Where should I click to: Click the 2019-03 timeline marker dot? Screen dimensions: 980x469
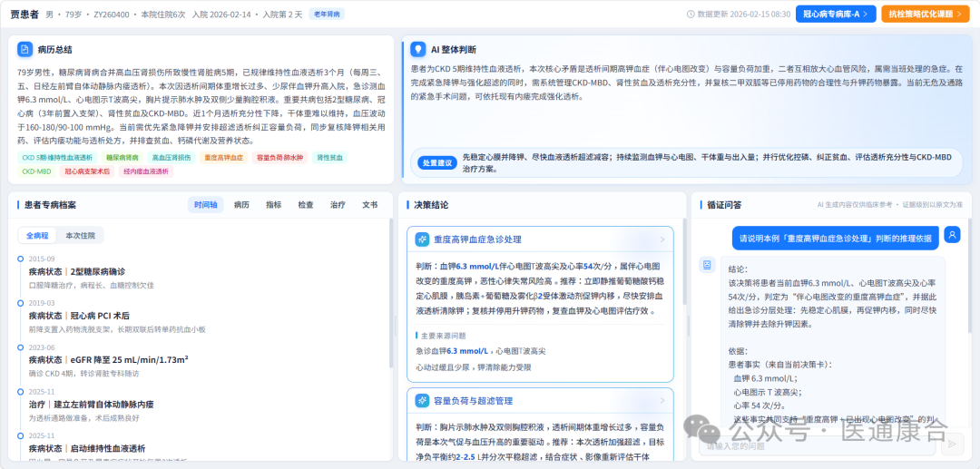pos(21,303)
